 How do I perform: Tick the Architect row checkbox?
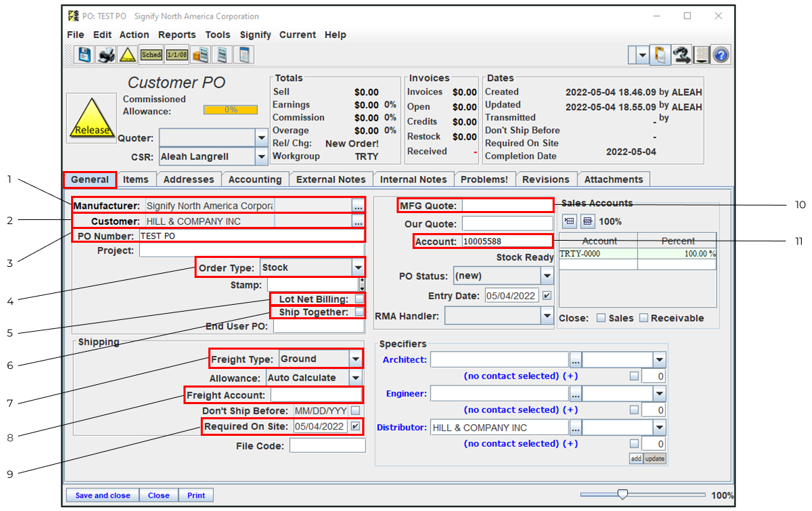(x=634, y=377)
